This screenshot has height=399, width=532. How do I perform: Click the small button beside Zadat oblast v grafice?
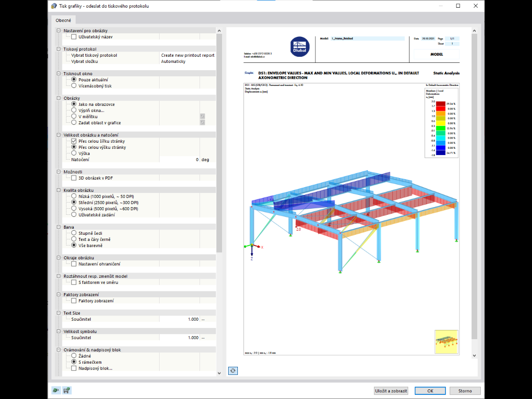coord(203,122)
